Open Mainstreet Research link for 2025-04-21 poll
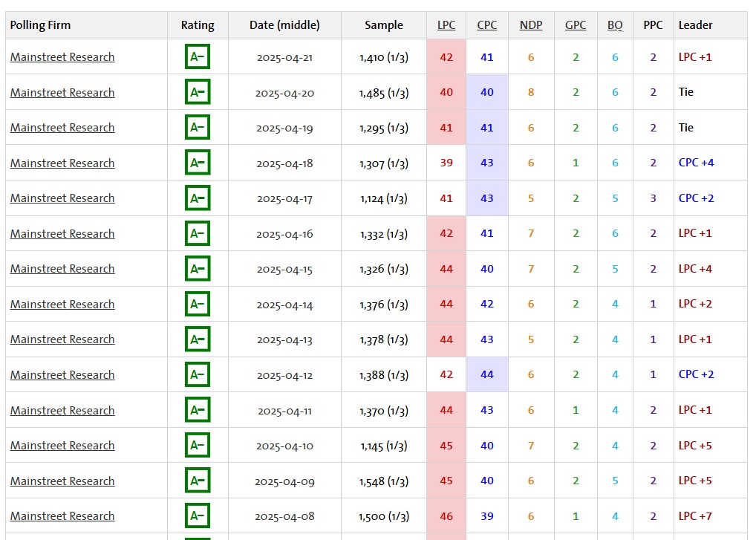The image size is (756, 540). [62, 57]
